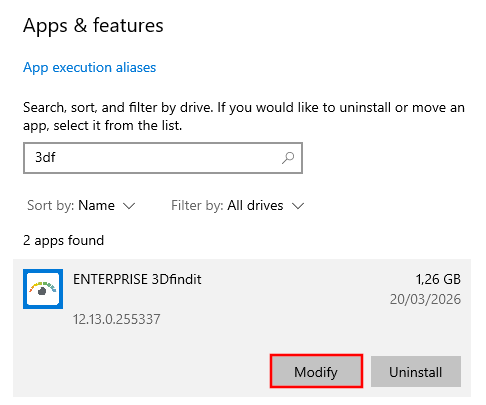The height and width of the screenshot is (405, 486).
Task: Click the Apps & features heading
Action: [93, 26]
